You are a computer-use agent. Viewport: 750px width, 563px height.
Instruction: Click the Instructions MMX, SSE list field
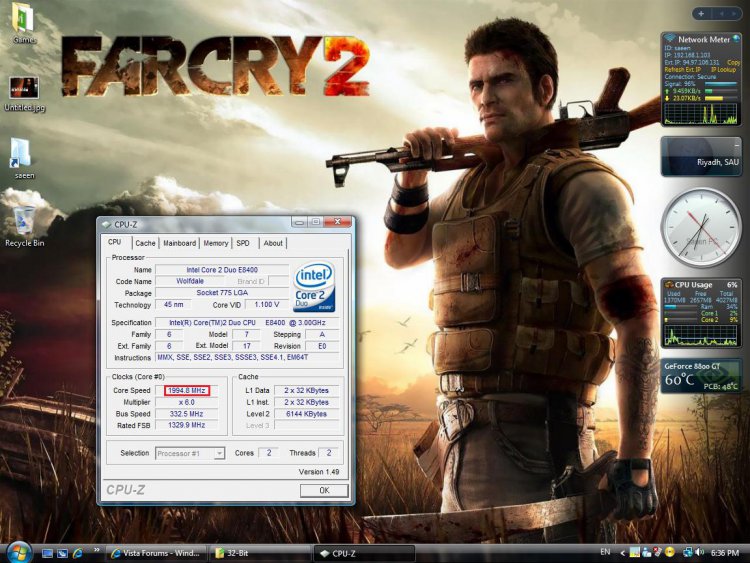click(248, 357)
